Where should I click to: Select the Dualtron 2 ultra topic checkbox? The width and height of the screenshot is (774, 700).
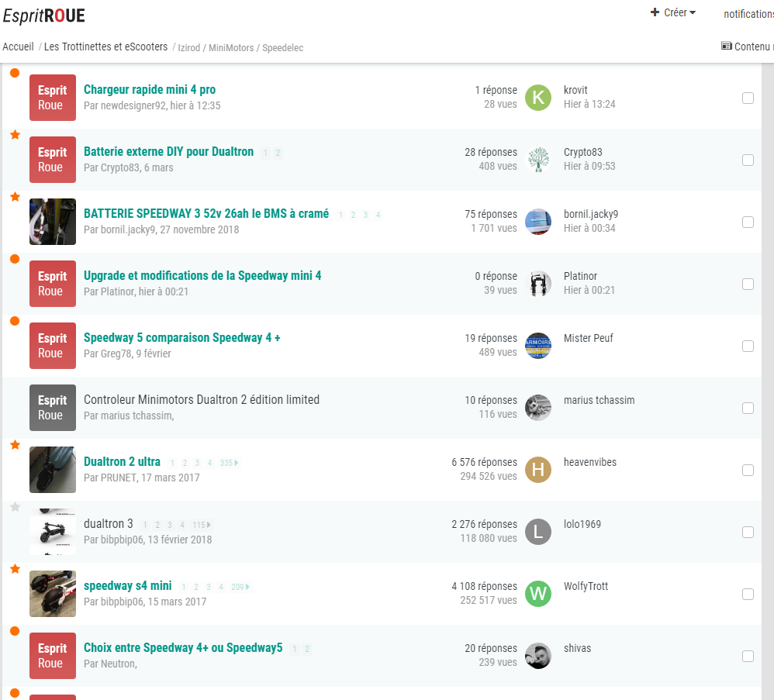[x=748, y=470]
